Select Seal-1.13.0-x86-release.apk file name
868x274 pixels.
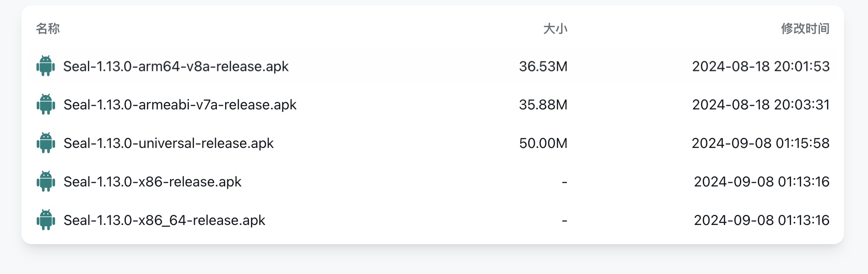point(152,182)
